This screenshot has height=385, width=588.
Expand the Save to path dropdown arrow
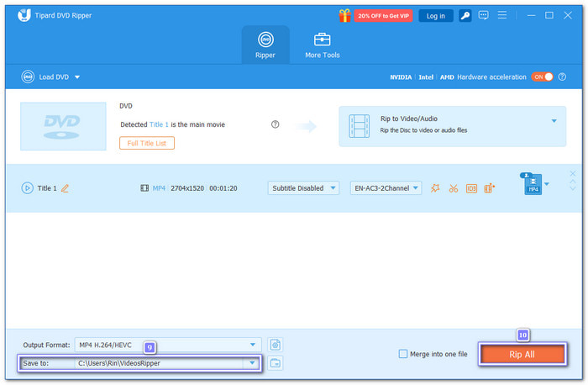(x=252, y=363)
